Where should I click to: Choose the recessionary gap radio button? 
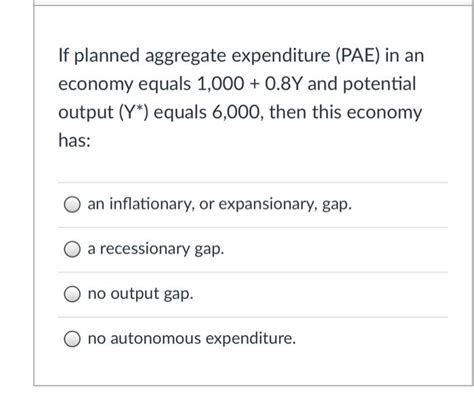72,249
